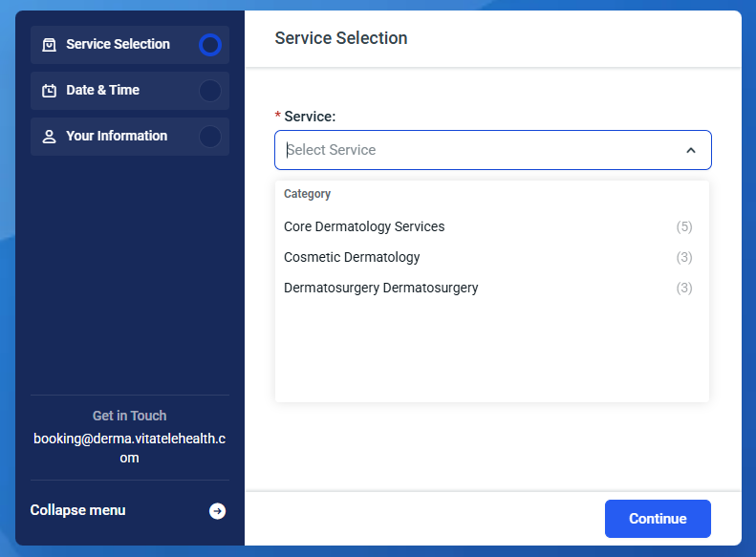
Task: Click the Date & Time calendar icon
Action: click(49, 91)
